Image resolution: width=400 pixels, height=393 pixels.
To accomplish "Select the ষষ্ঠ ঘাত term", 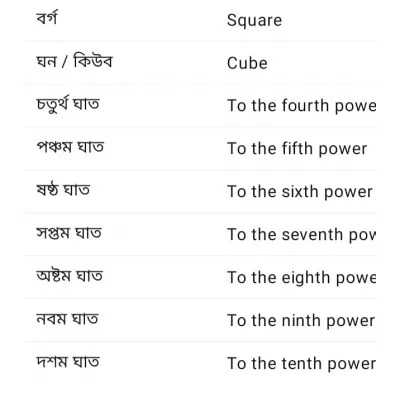I will [63, 190].
